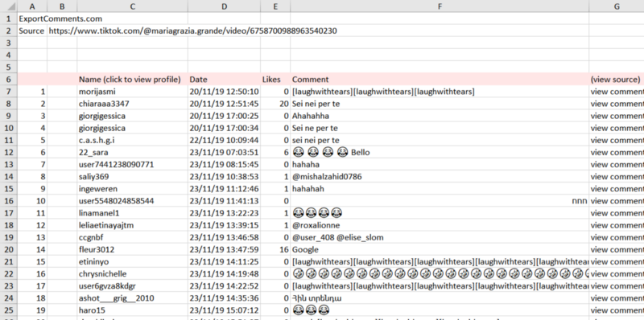Select column F header

440,6
